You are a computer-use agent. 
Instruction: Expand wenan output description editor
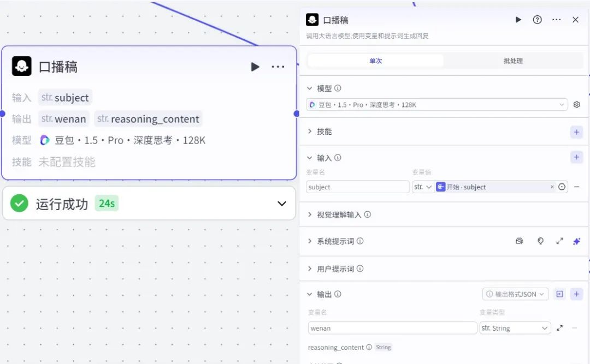tap(559, 329)
